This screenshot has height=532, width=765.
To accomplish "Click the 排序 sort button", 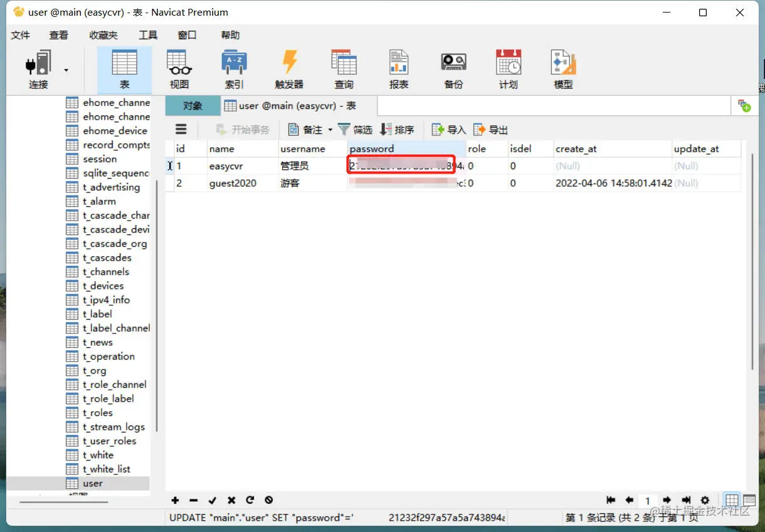I will pyautogui.click(x=397, y=130).
